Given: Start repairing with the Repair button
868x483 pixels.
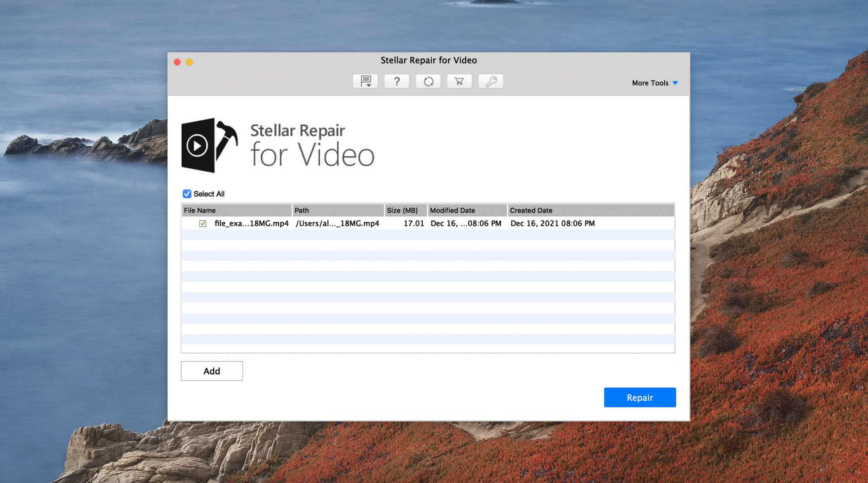Looking at the screenshot, I should coord(640,398).
